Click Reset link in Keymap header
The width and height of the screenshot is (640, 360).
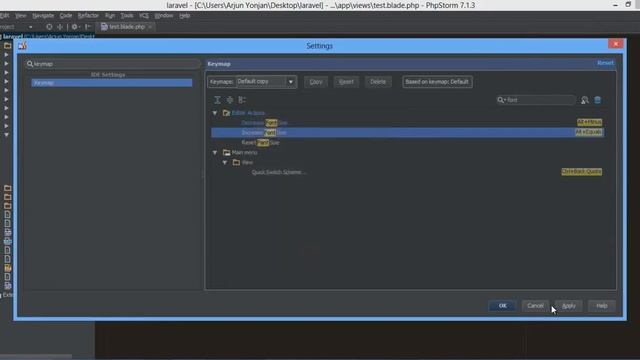[605, 63]
